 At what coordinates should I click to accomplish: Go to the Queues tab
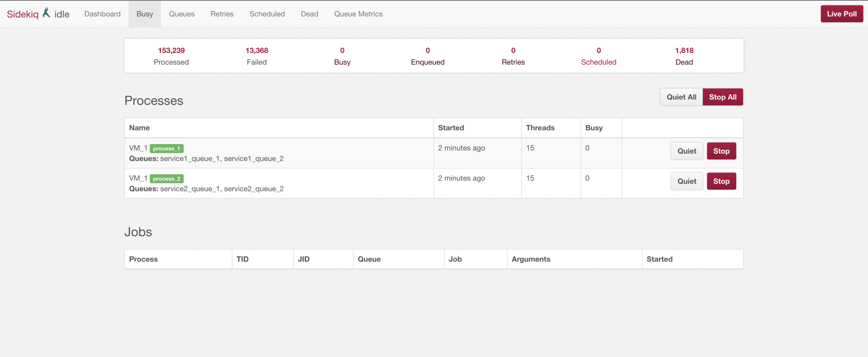pyautogui.click(x=182, y=14)
